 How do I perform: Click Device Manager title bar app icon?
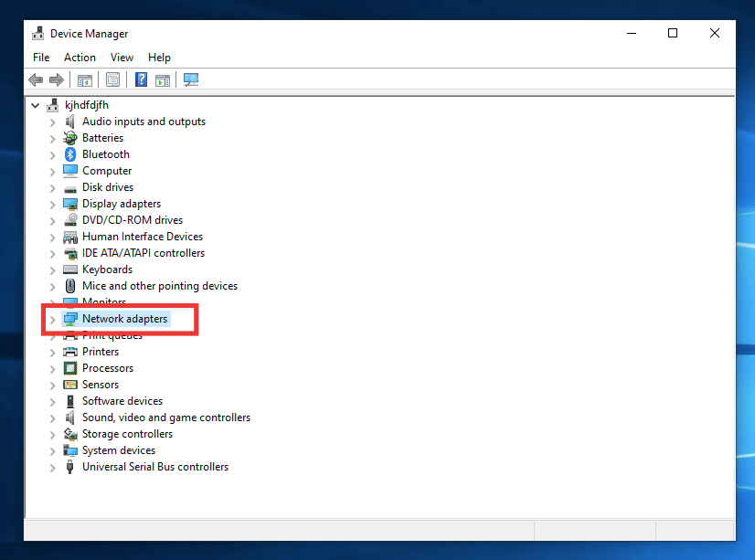(38, 33)
